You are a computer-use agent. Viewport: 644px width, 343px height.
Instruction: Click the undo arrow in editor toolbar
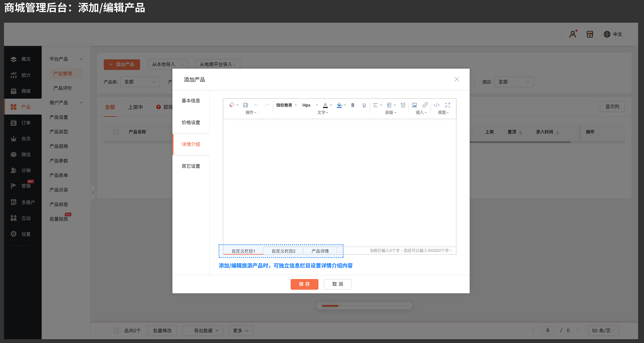pyautogui.click(x=256, y=105)
